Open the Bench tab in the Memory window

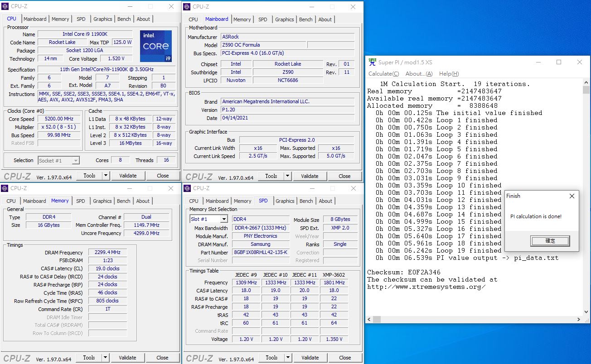[x=124, y=201]
